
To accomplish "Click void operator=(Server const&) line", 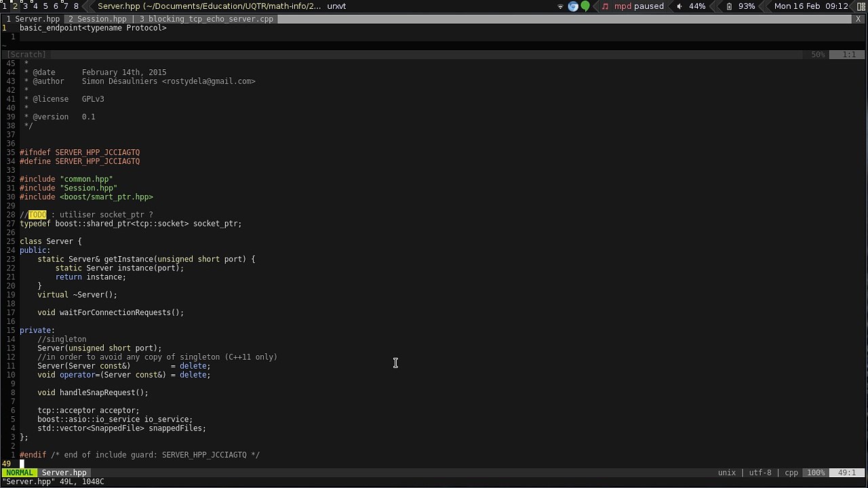I will coord(123,375).
